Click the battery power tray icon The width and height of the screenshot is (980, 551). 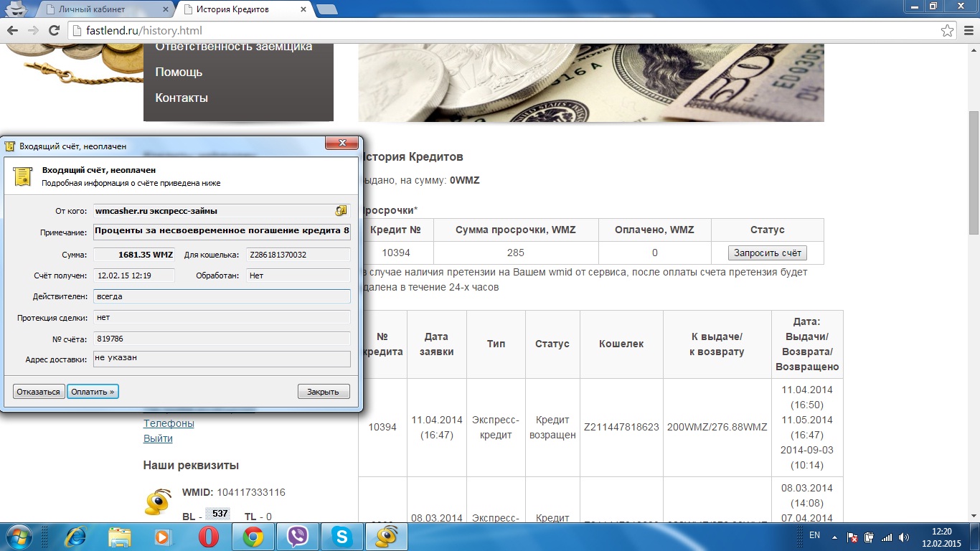[x=869, y=537]
